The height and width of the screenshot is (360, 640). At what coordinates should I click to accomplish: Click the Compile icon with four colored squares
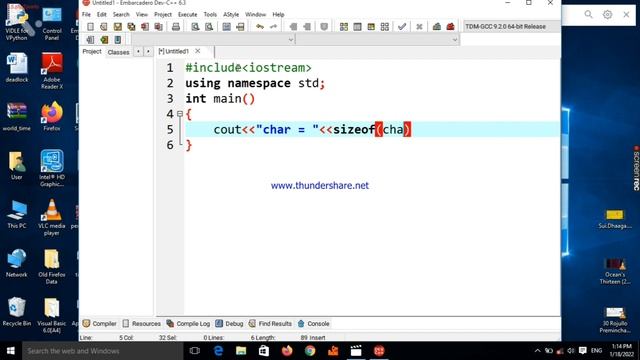tap(344, 27)
